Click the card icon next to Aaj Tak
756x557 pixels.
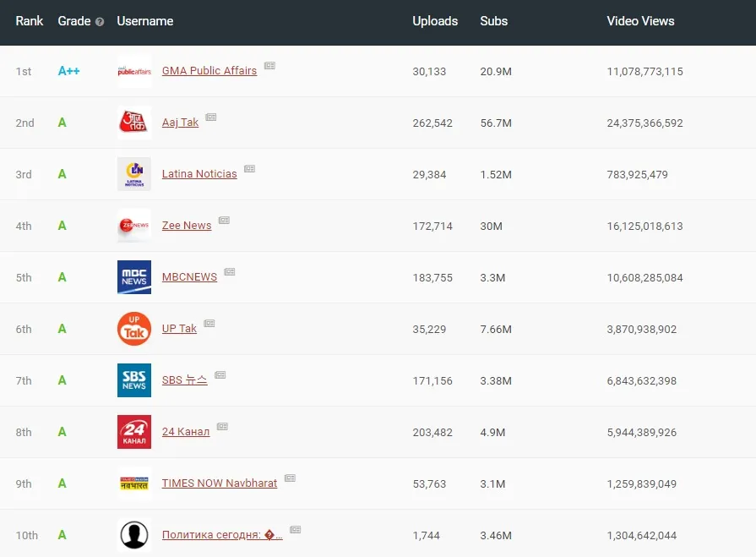pyautogui.click(x=211, y=117)
